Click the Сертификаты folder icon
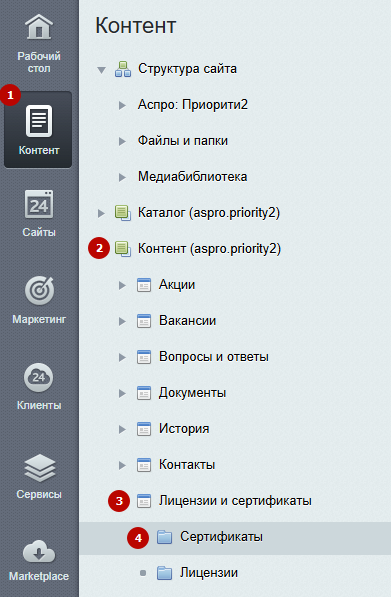 click(164, 537)
